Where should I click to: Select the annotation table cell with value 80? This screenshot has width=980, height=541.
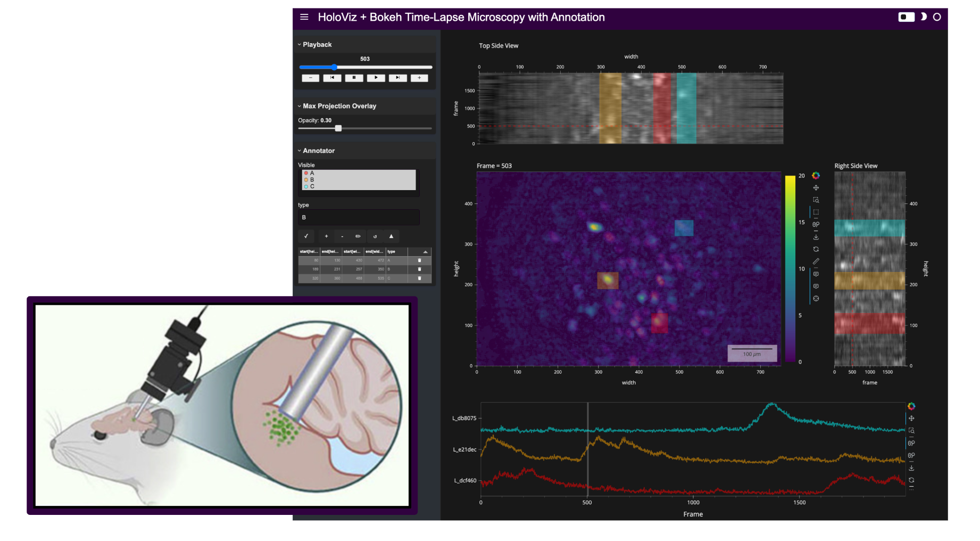click(x=309, y=260)
